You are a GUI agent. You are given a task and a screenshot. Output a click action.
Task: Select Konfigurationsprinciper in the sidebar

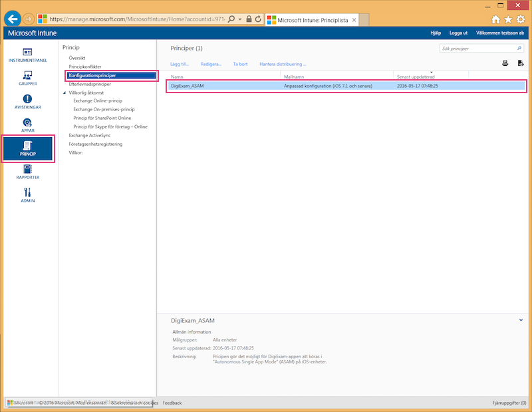(x=111, y=75)
